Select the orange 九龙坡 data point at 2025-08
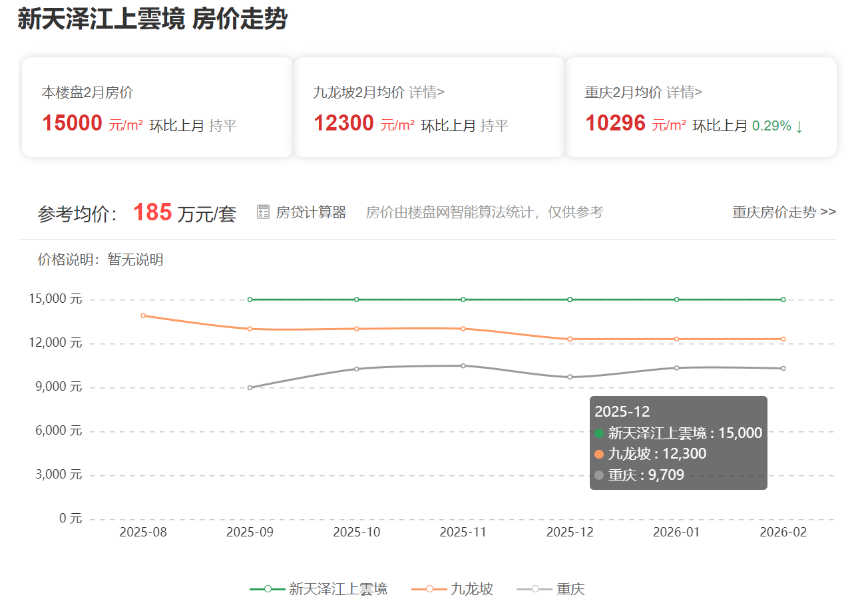Image resolution: width=868 pixels, height=609 pixels. pos(143,315)
